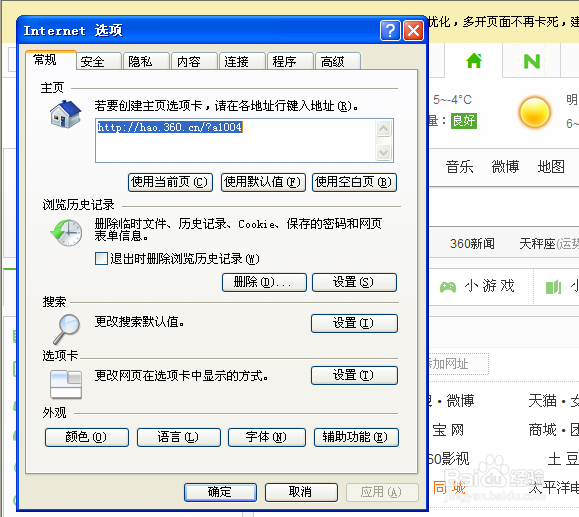Click 使用空白页 button
579x517 pixels.
[x=354, y=182]
